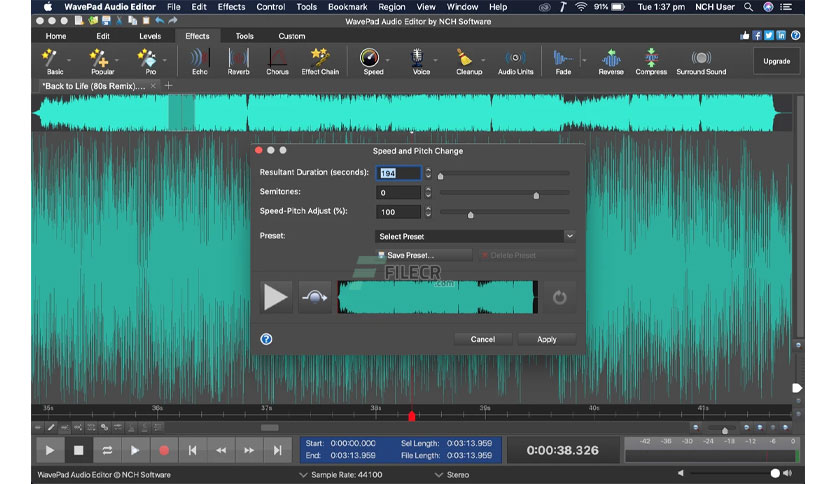Open the Speed effect gauge
Viewport: 836px width, 484px height.
pos(371,61)
